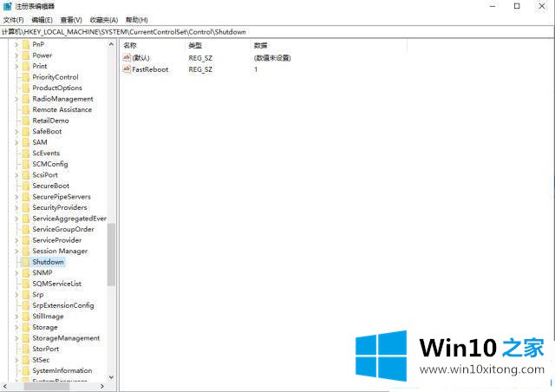Viewport: 555px width, 392px height.
Task: Click the registry path address bar
Action: pos(277,32)
